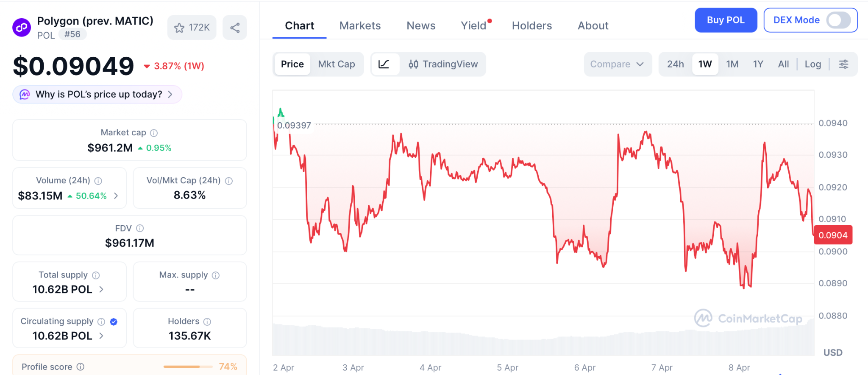The image size is (868, 375).
Task: Open the Holders tab
Action: click(x=531, y=26)
